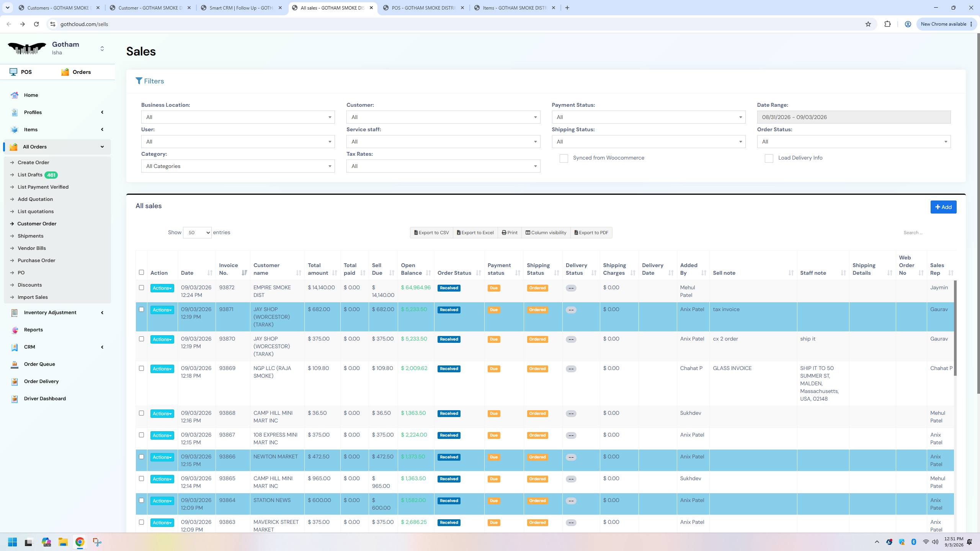
Task: Click the Add sale button
Action: tap(943, 207)
